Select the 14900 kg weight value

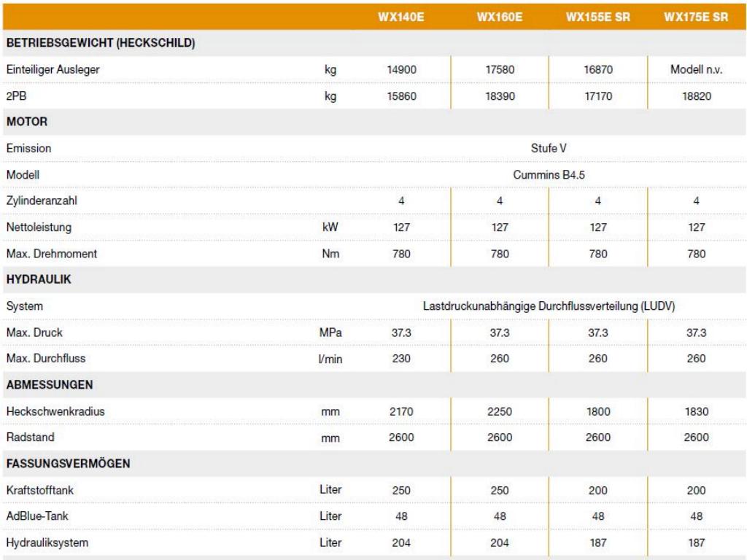401,69
